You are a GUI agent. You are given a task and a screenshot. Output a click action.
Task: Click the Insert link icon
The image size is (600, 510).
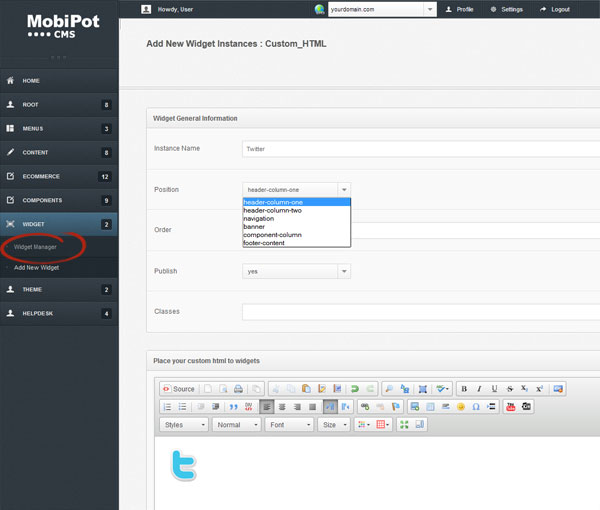tap(365, 407)
